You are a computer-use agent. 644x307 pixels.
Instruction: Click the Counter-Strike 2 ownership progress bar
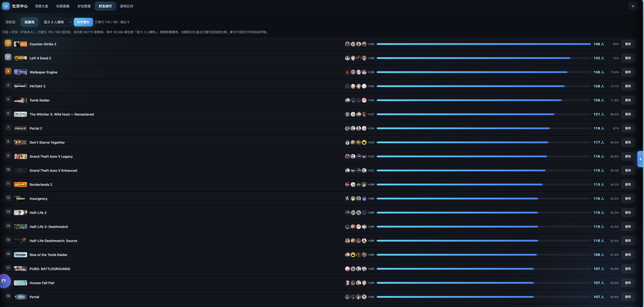pos(484,44)
